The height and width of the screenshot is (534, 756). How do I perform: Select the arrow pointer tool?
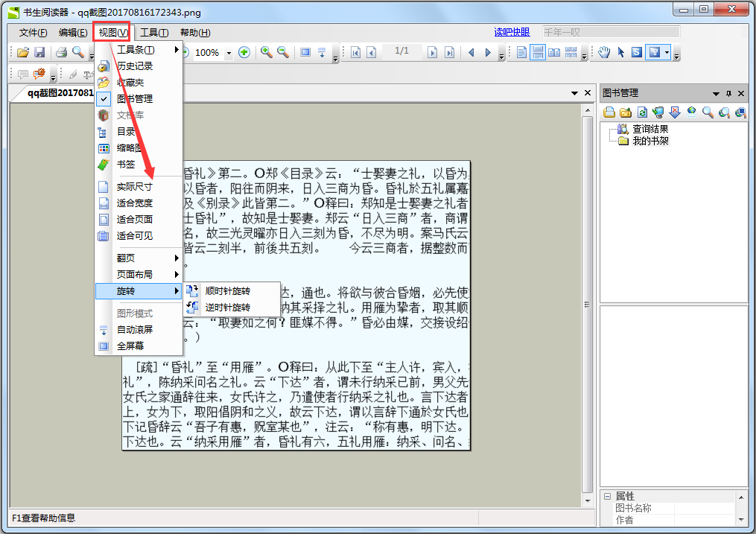point(620,52)
